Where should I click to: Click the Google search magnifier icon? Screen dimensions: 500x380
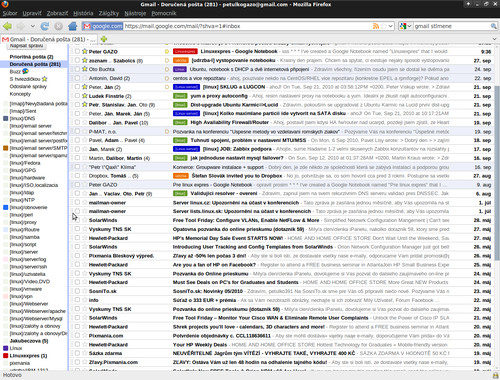tap(493, 26)
